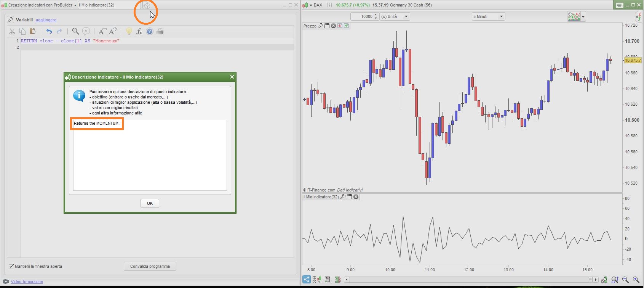Click the chart trading icon left of zoom tools
Image resolution: width=644 pixels, height=288 pixels.
(x=604, y=280)
